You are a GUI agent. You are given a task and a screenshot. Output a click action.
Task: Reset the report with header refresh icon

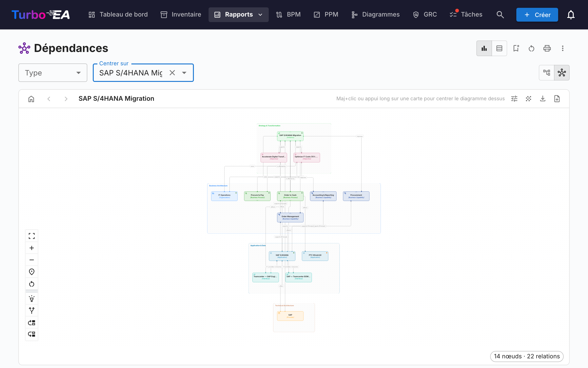531,48
